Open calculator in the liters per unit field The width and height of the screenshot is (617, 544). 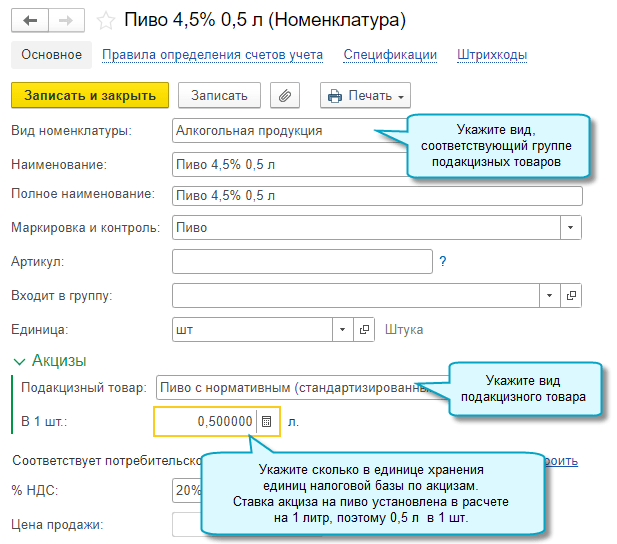point(267,422)
